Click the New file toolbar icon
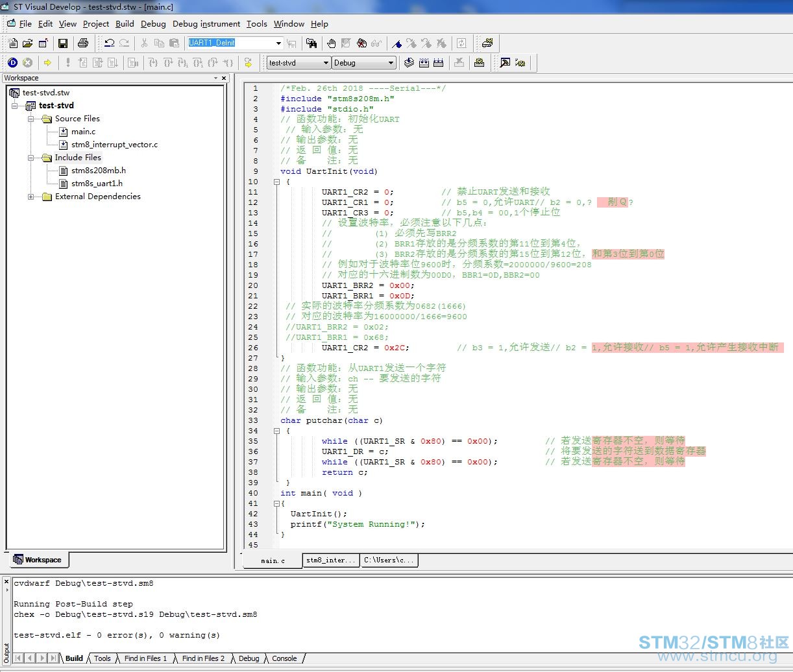The image size is (793, 672). click(x=13, y=43)
